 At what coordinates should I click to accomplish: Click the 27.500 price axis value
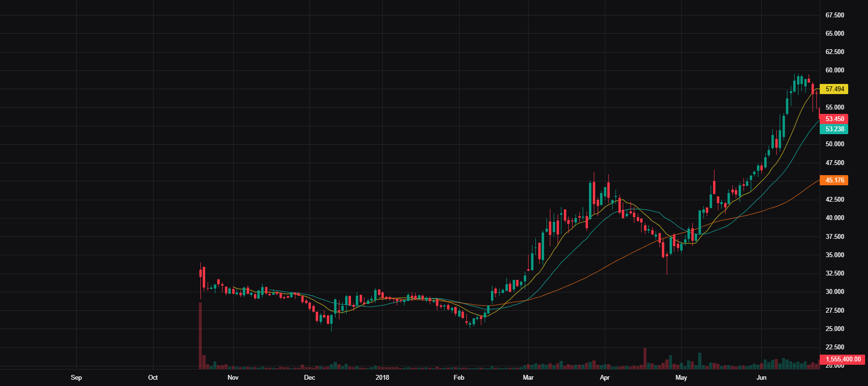(x=835, y=310)
